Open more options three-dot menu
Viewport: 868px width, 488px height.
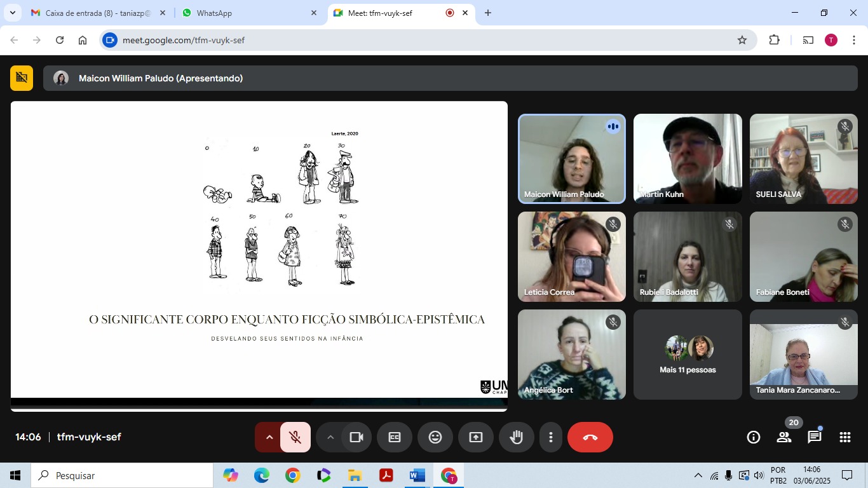(551, 437)
